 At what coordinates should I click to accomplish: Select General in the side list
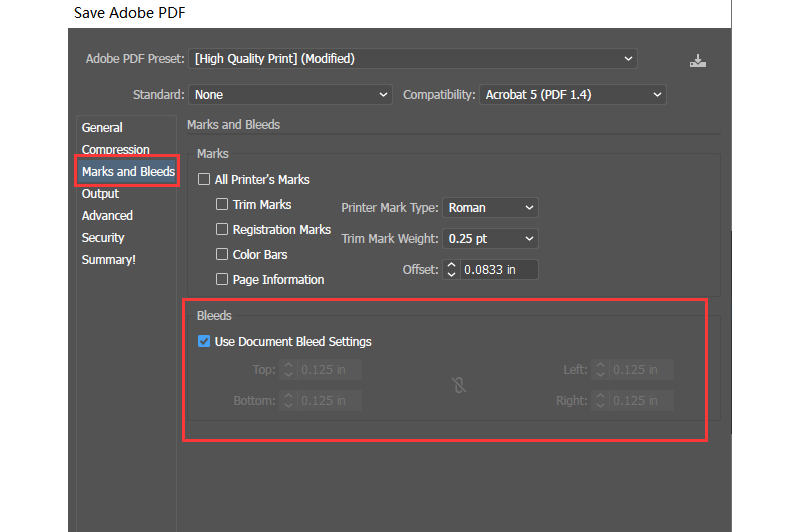[102, 128]
